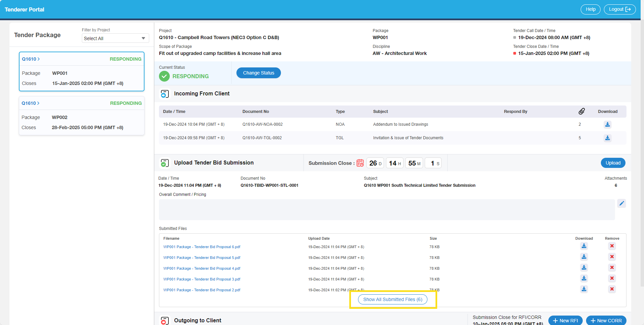This screenshot has width=644, height=325.
Task: Click the Subject column header in Incoming table
Action: coord(381,112)
